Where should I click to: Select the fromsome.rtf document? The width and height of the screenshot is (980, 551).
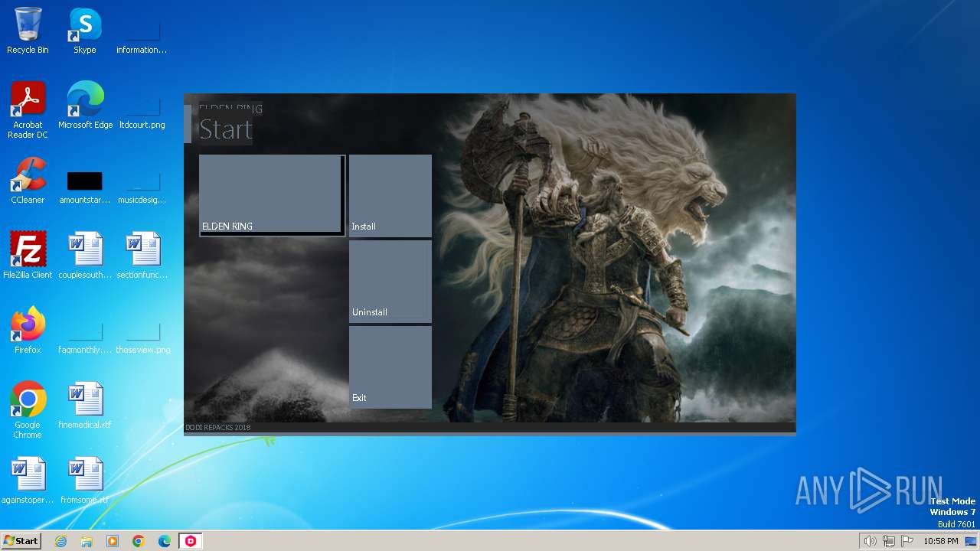coord(85,481)
